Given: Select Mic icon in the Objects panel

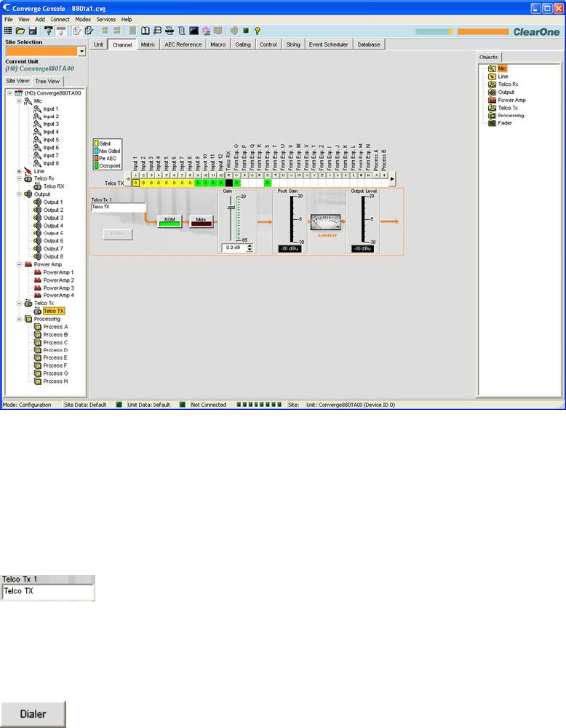Looking at the screenshot, I should (x=493, y=68).
